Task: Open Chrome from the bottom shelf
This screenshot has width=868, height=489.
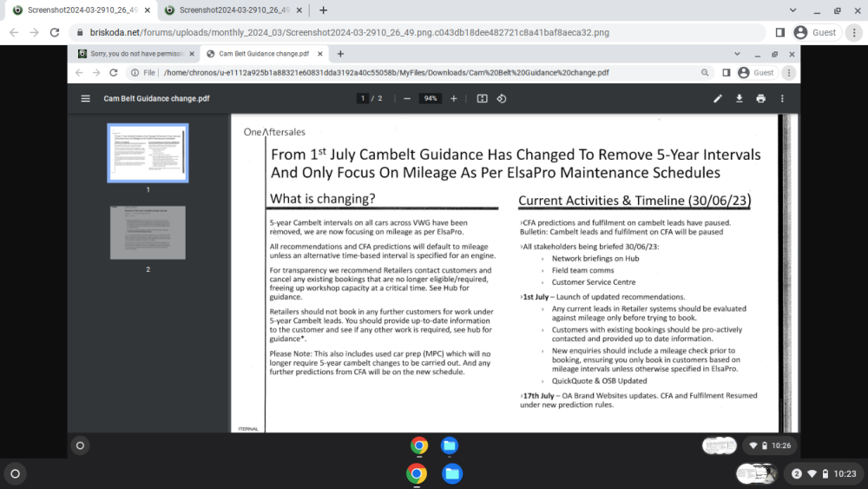Action: (417, 474)
